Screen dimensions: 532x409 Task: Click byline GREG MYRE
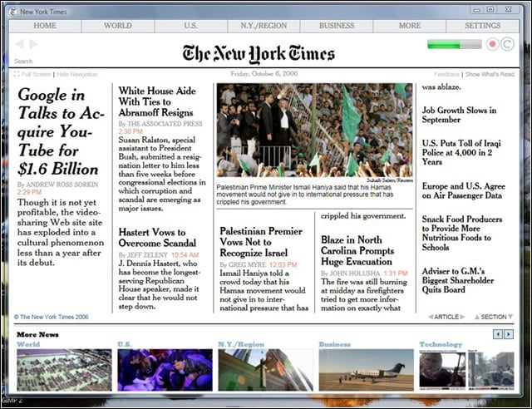247,264
